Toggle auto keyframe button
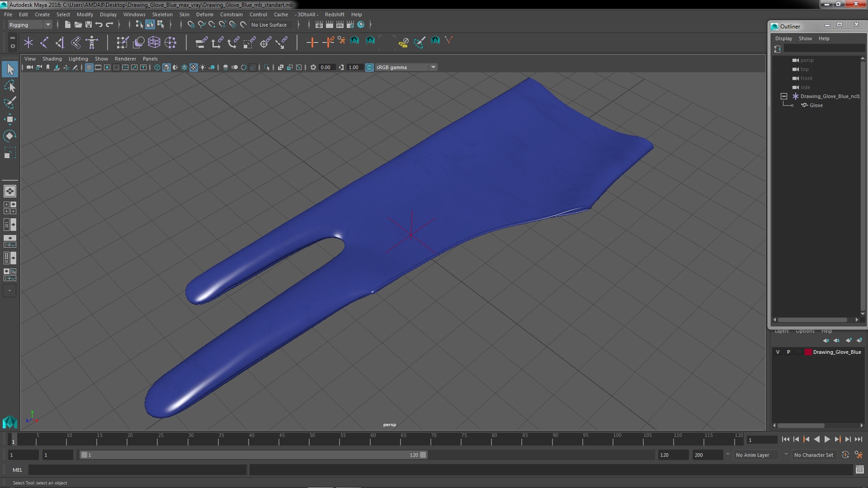Screen dimensions: 868x488 tap(845, 455)
